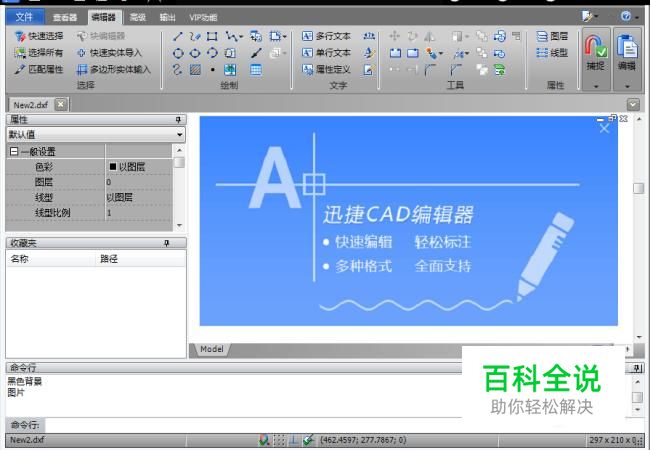Toggle the snap icon in status bar

click(264, 440)
